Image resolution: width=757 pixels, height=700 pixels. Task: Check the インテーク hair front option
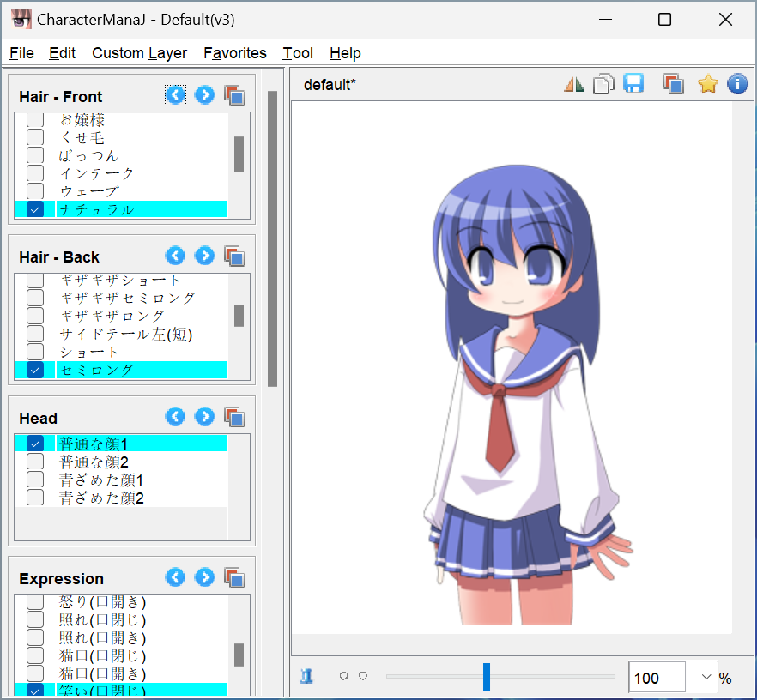(x=34, y=173)
